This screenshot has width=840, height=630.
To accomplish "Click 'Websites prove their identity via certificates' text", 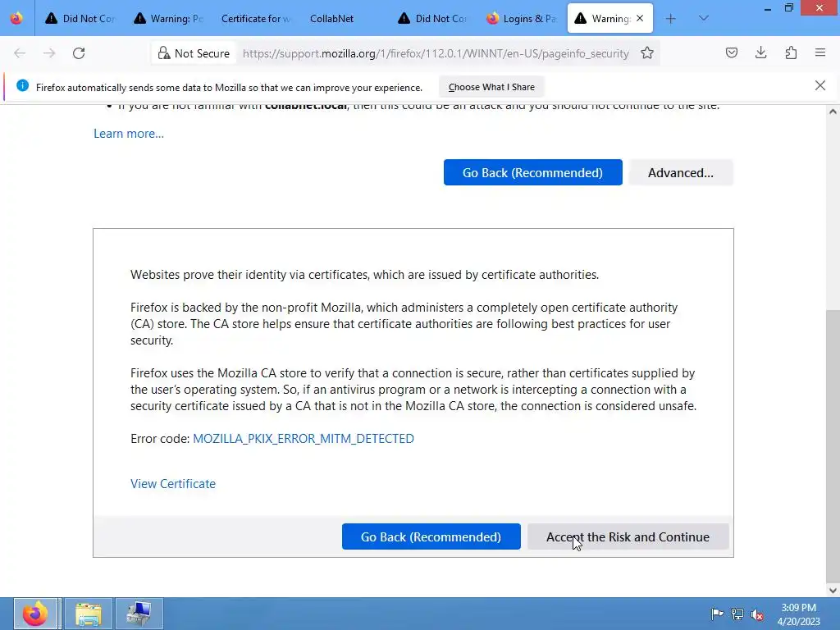I will (364, 275).
